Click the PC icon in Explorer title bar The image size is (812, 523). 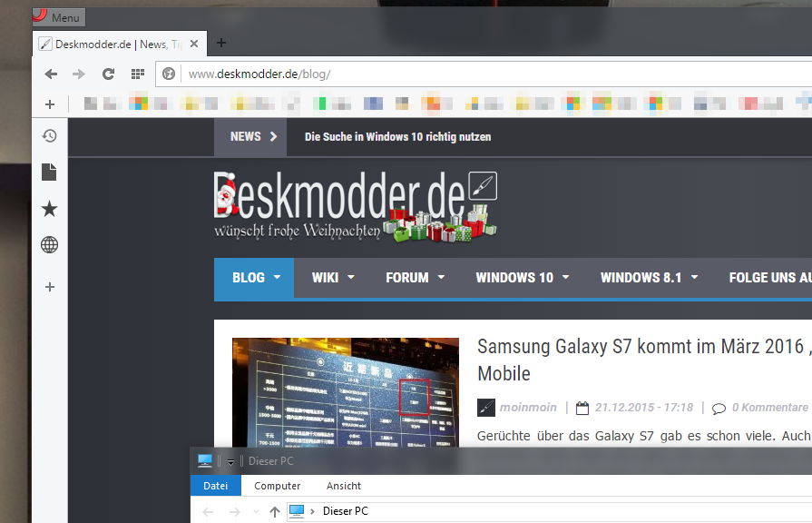click(x=205, y=460)
